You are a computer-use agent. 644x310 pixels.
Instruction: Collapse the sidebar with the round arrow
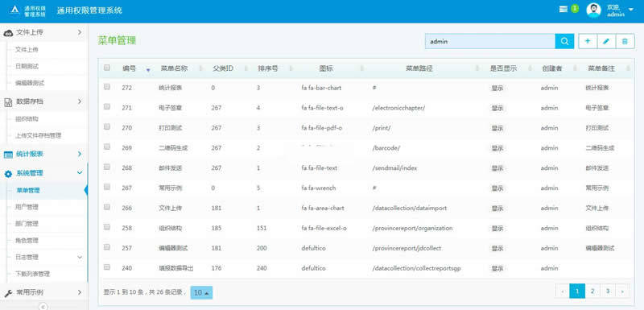coord(44,306)
